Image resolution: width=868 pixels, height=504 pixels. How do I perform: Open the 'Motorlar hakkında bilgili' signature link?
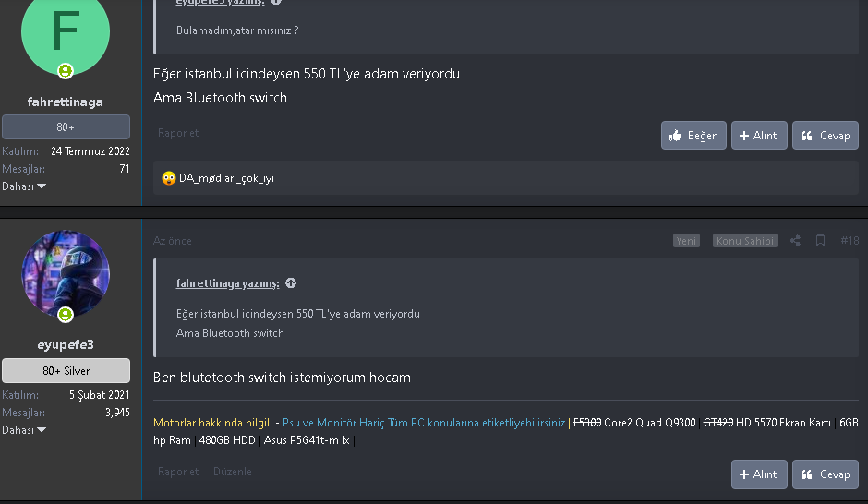tap(212, 423)
